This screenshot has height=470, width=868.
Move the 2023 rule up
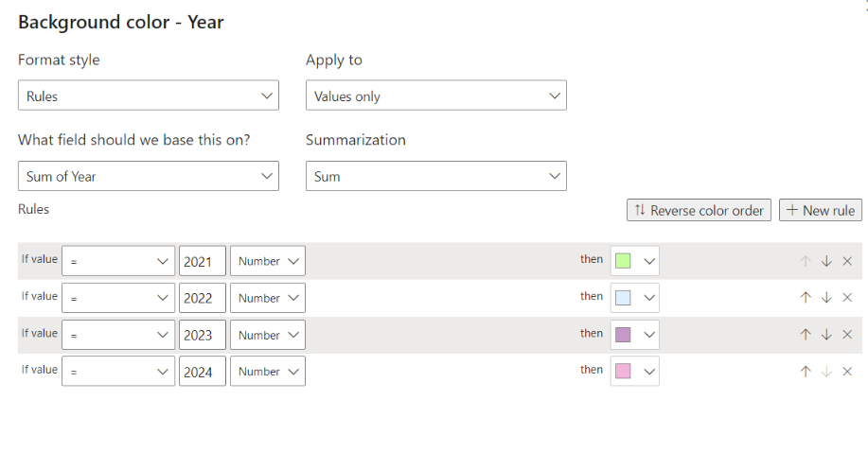806,335
